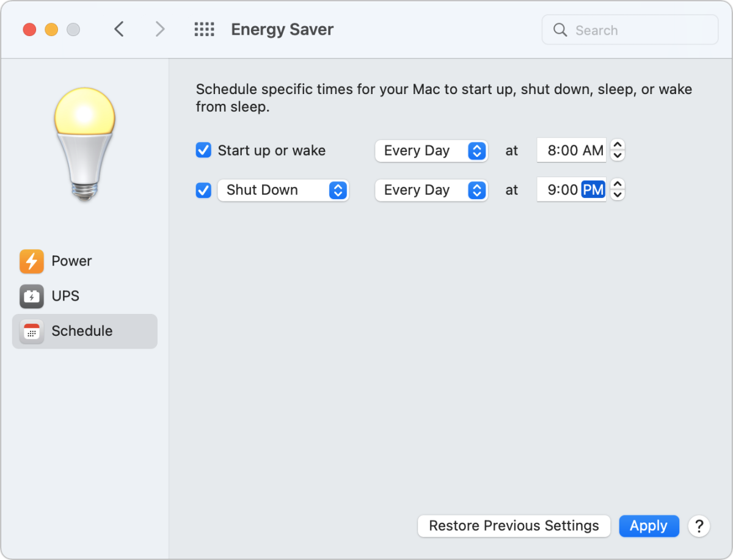Screen dimensions: 733x560
Task: Open the Shut Down action dropdown
Action: [x=283, y=190]
